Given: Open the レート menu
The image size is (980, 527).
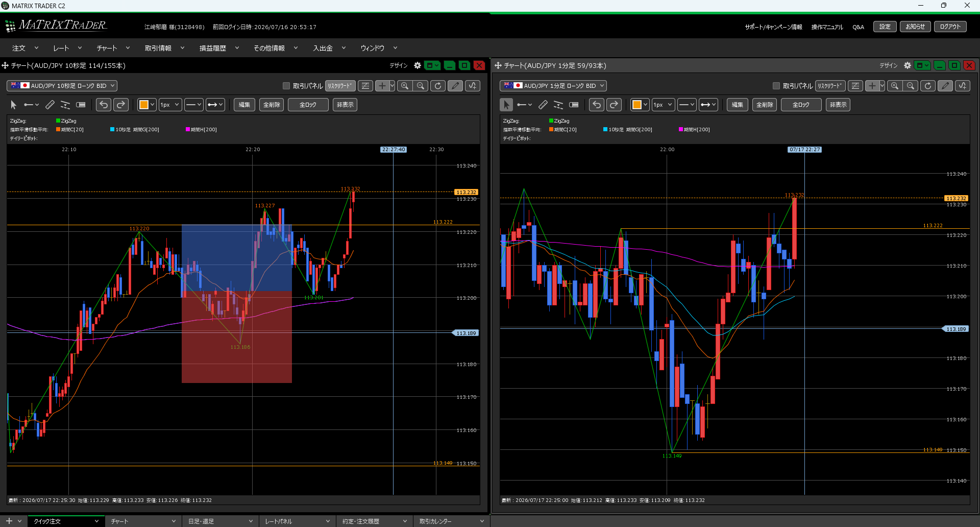Looking at the screenshot, I should (67, 48).
